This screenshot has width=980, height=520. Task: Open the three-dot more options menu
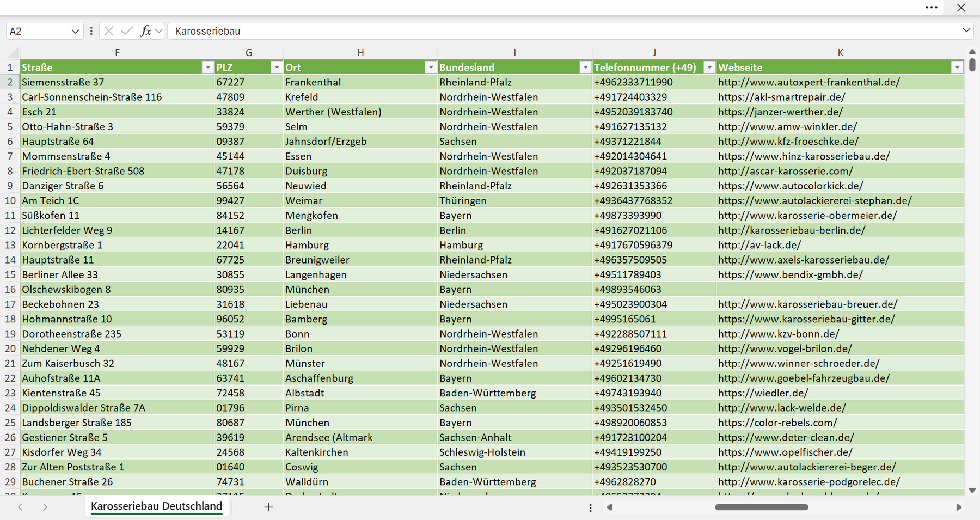932,8
